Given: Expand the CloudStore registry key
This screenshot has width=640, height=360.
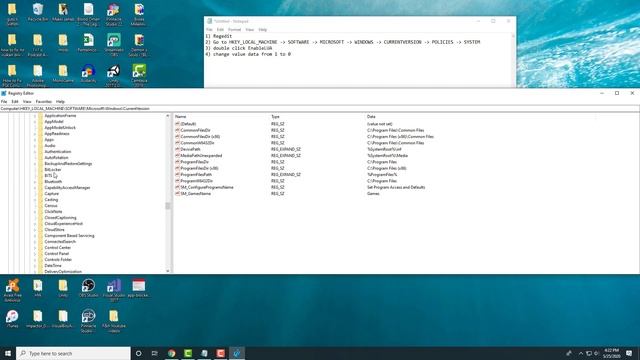Looking at the screenshot, I should click(35, 230).
